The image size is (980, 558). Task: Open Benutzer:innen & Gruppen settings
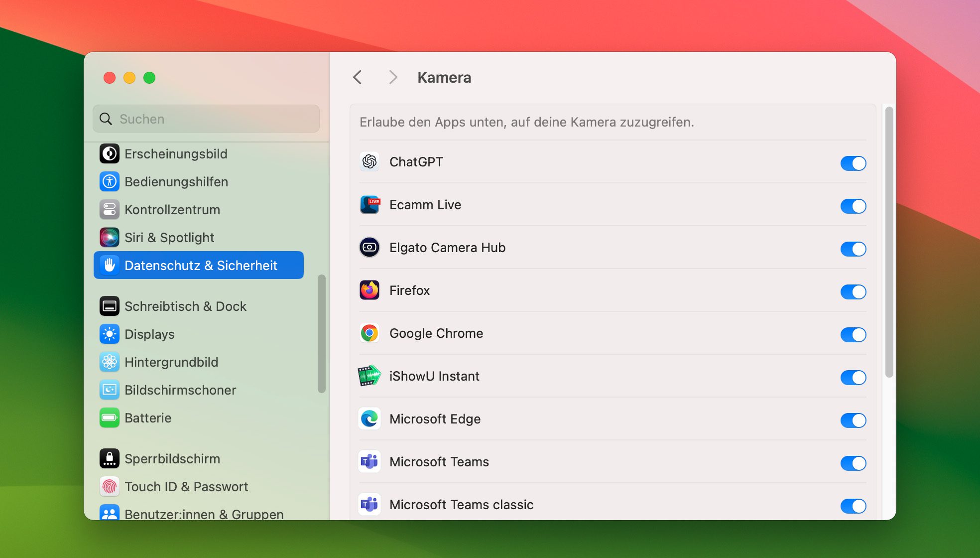pos(204,514)
